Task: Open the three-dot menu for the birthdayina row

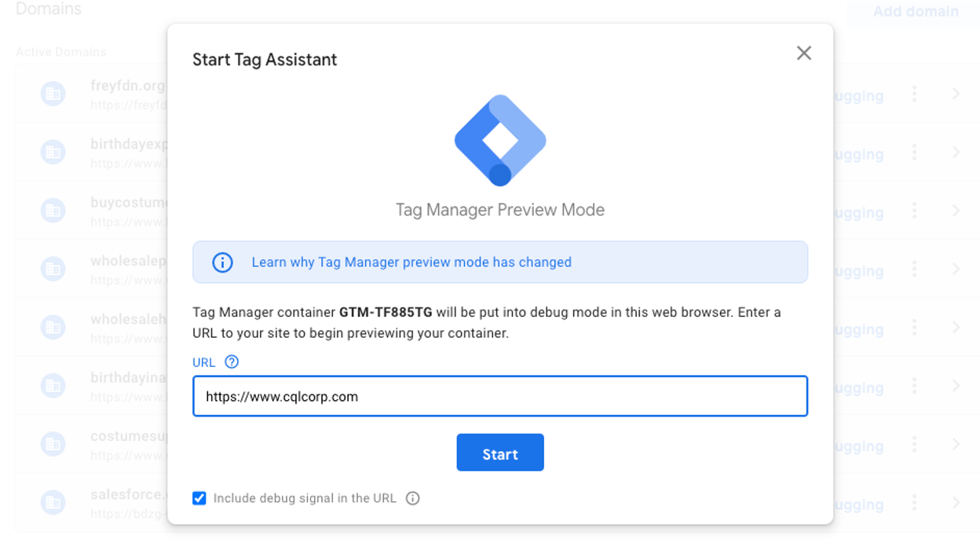Action: click(x=914, y=386)
